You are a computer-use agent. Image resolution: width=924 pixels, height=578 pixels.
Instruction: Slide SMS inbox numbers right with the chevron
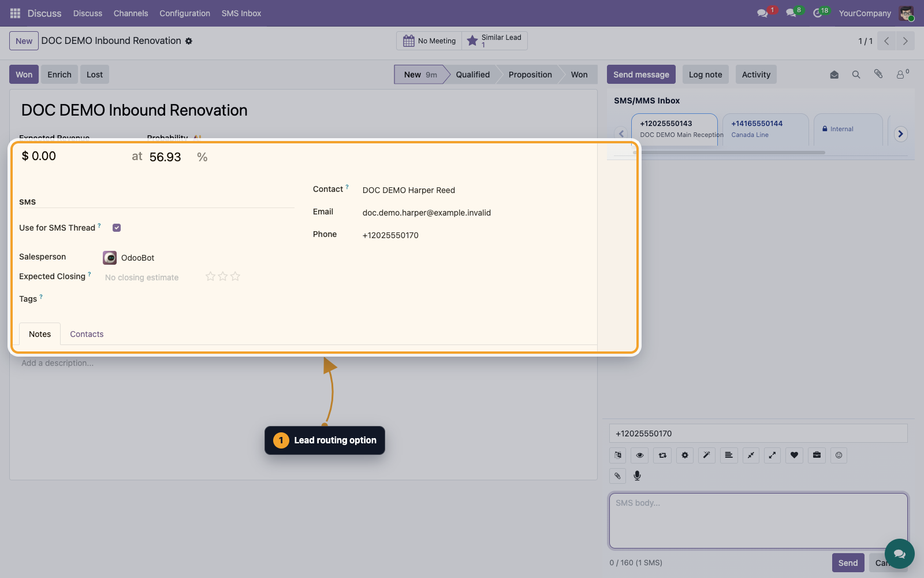pos(900,134)
